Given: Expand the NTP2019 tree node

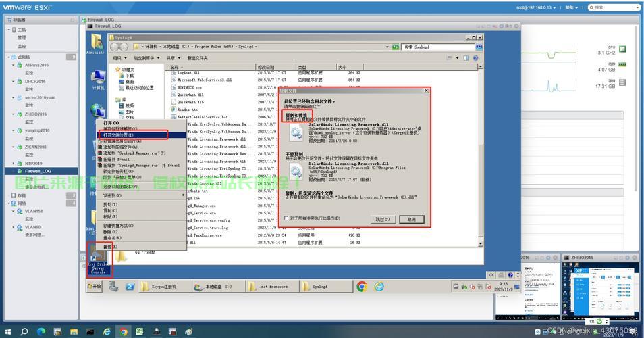Looking at the screenshot, I should click(13, 163).
